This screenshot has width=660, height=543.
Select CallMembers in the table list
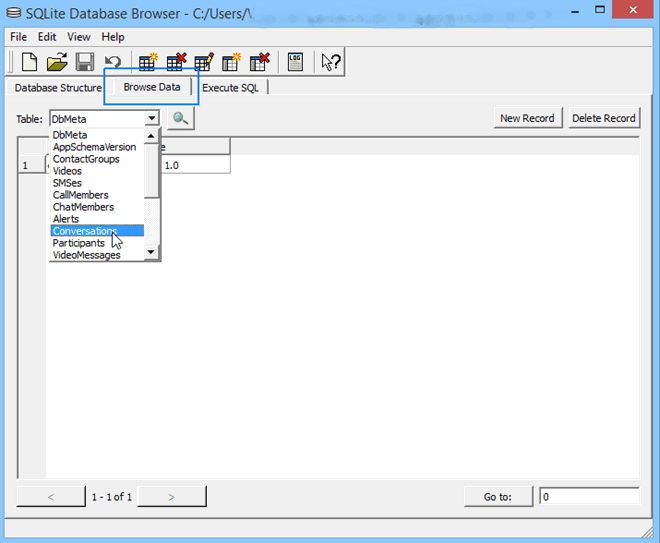(x=97, y=195)
